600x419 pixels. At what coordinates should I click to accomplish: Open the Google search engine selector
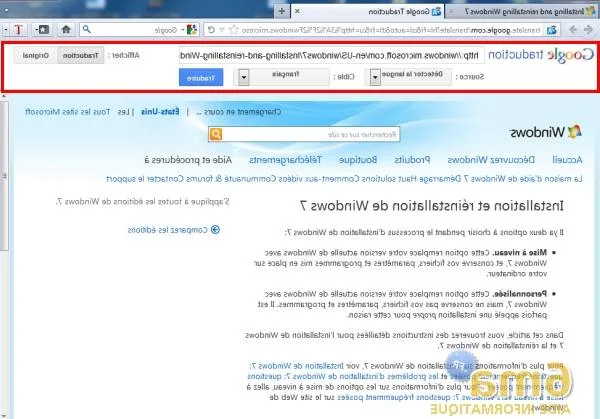click(190, 29)
